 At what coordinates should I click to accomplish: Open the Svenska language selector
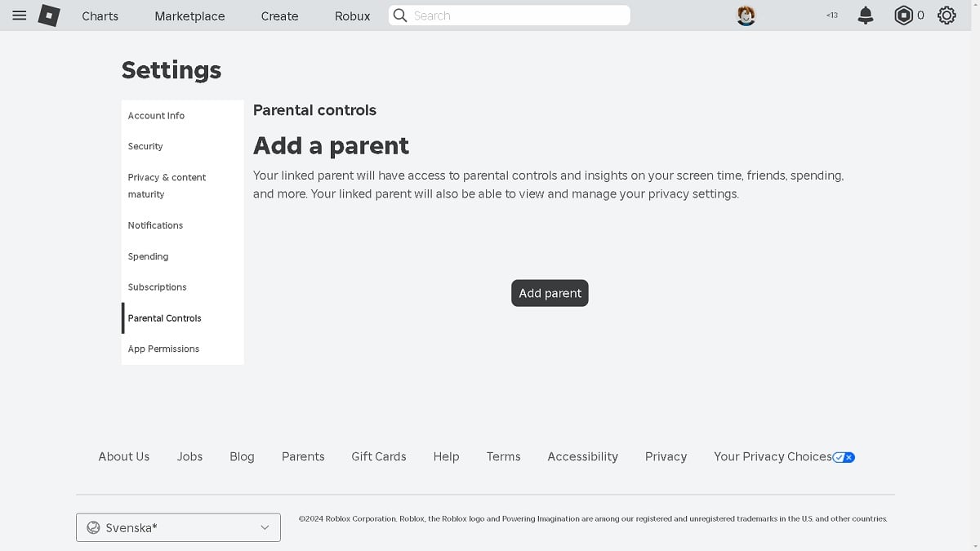(x=178, y=527)
